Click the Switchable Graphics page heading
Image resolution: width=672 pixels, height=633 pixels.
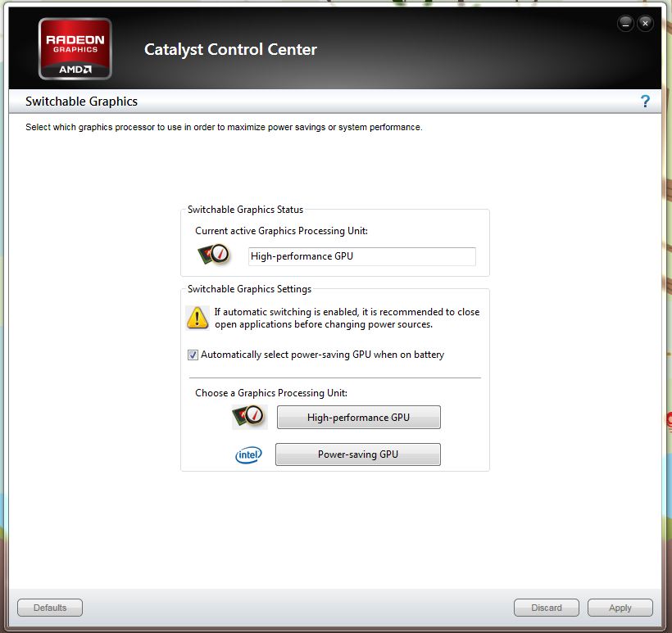(81, 102)
